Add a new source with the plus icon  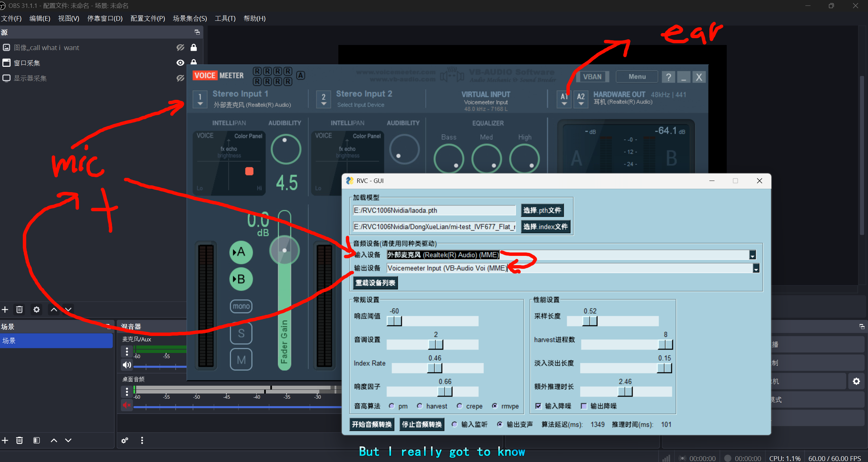pyautogui.click(x=5, y=309)
